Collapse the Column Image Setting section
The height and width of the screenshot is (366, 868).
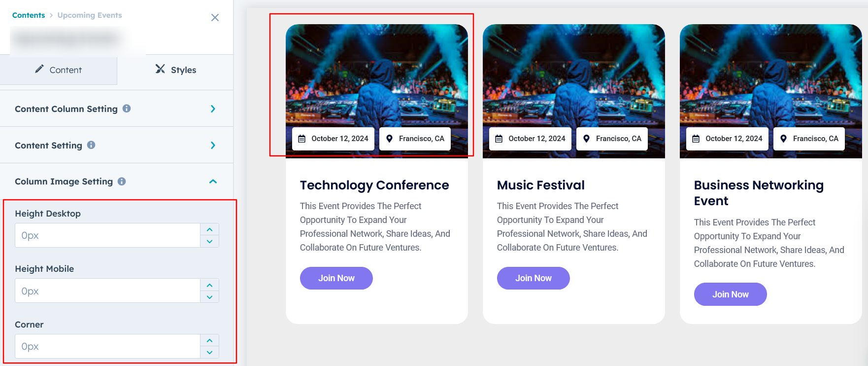point(213,182)
